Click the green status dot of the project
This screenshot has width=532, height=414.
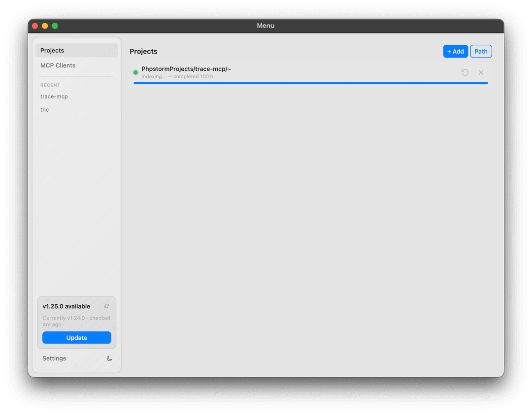click(x=135, y=72)
